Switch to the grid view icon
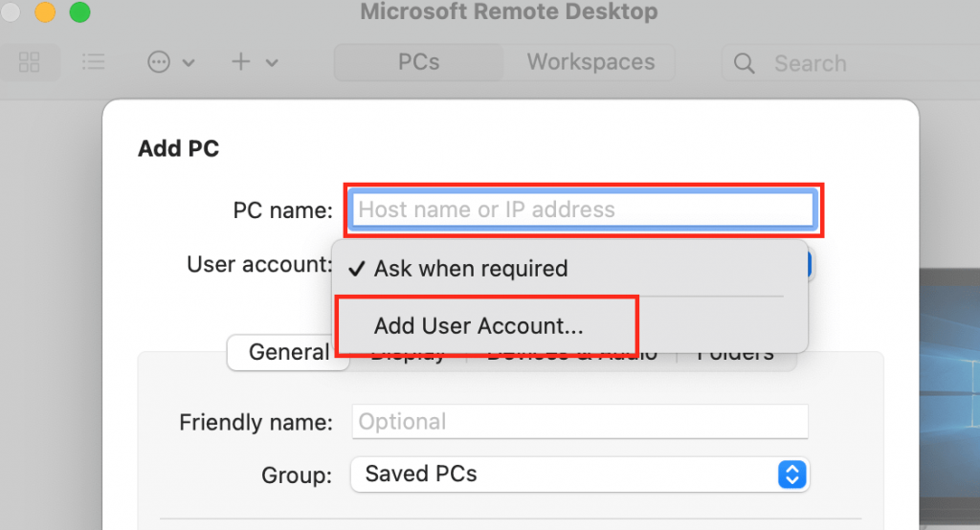The height and width of the screenshot is (530, 980). click(x=30, y=63)
